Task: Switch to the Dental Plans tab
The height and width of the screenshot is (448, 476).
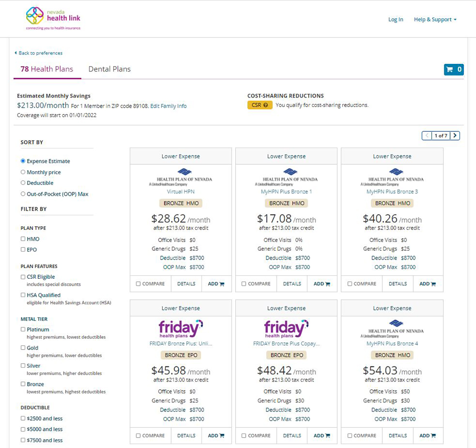Action: [x=109, y=69]
